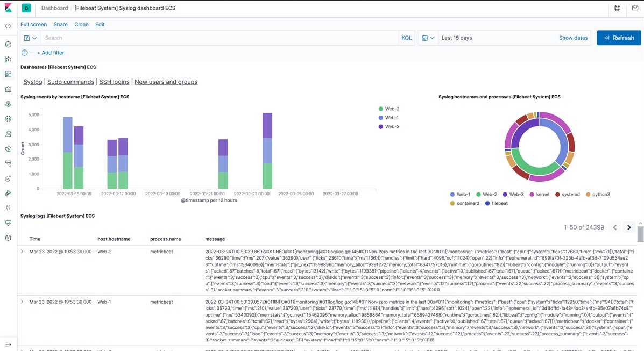Screen dimensions: 644x351
Task: Open Visualize from the sidebar chart icon
Action: (x=8, y=59)
